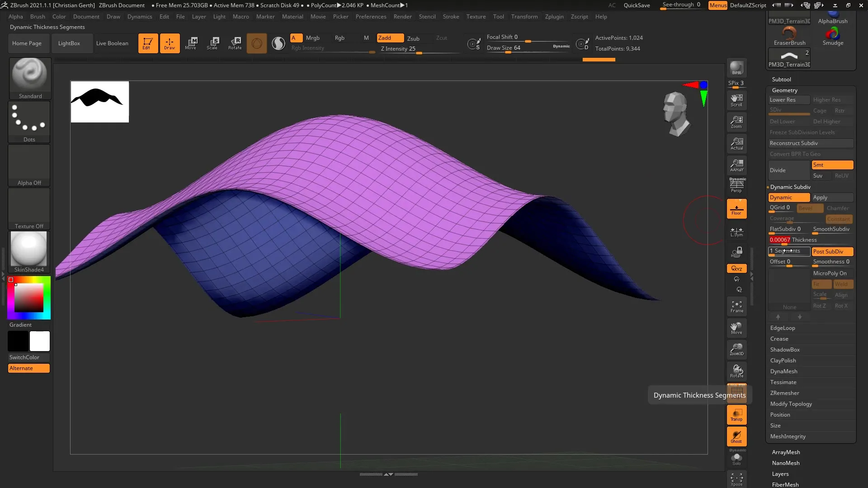Image resolution: width=868 pixels, height=488 pixels.
Task: Select the Scale transform tool
Action: 212,43
